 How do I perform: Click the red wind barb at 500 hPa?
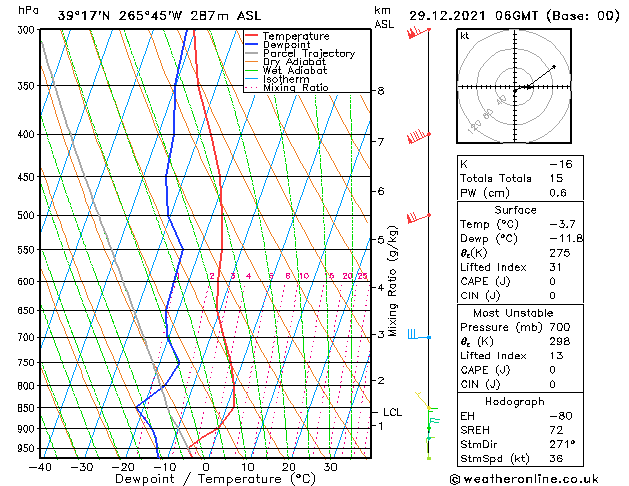[417, 217]
